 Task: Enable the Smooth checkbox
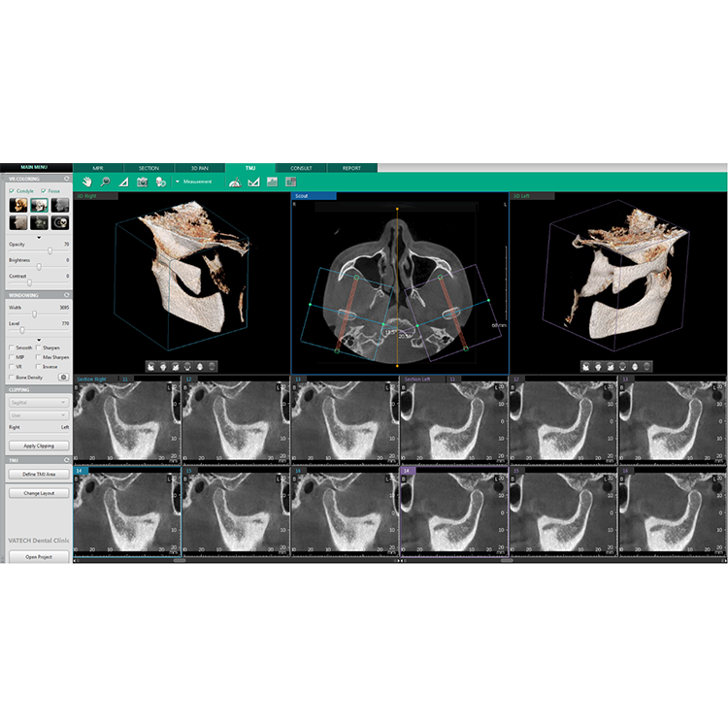pos(12,347)
